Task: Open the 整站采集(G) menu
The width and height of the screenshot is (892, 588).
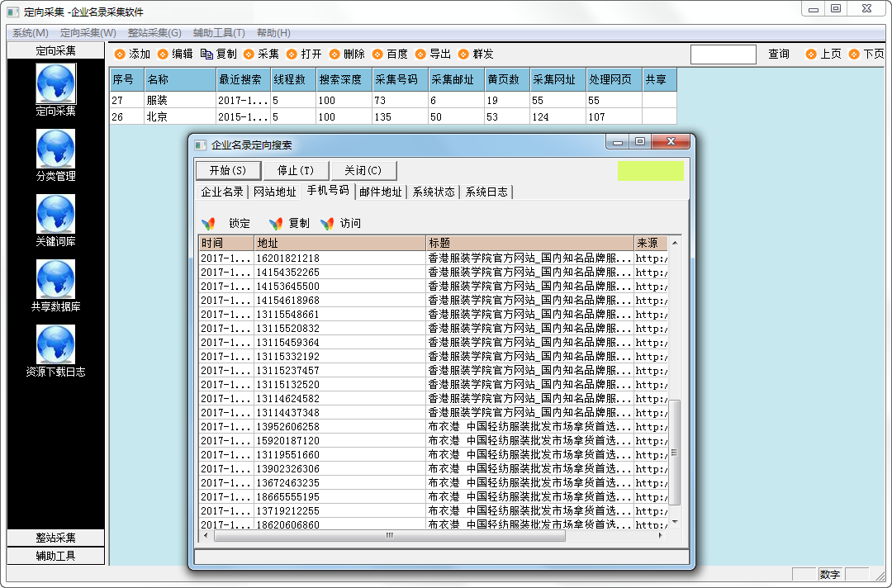Action: point(154,33)
